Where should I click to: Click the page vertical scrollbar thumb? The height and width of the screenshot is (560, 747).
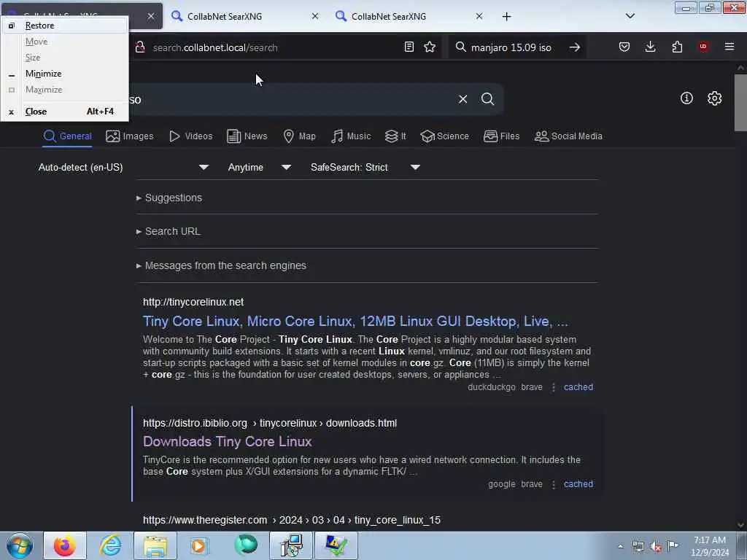click(x=740, y=102)
